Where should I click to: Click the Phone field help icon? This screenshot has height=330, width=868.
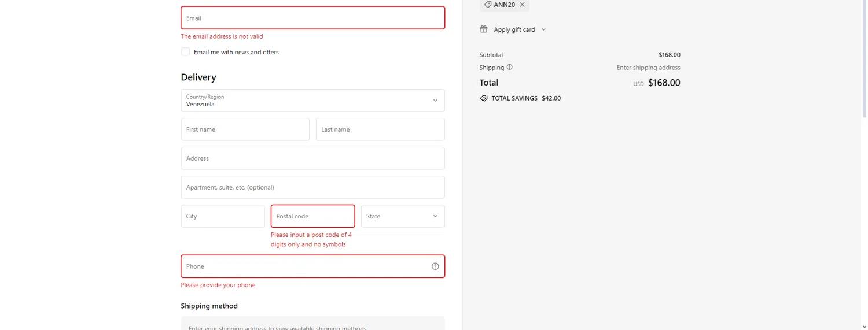pos(435,266)
